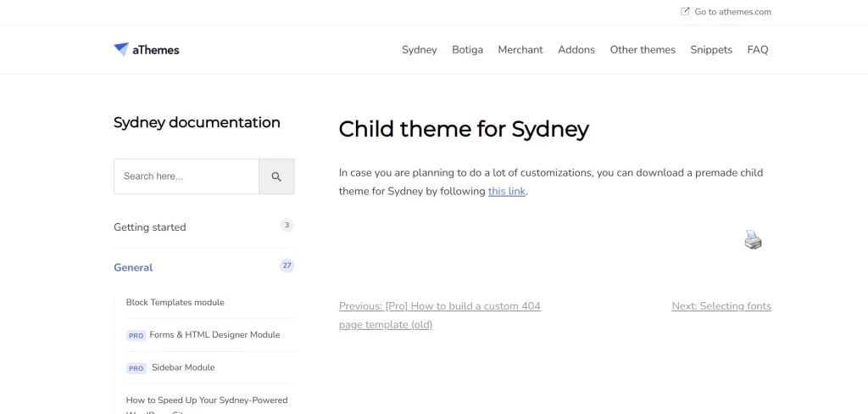This screenshot has height=414, width=868.
Task: Open the Go to athemes.com link
Action: point(732,12)
